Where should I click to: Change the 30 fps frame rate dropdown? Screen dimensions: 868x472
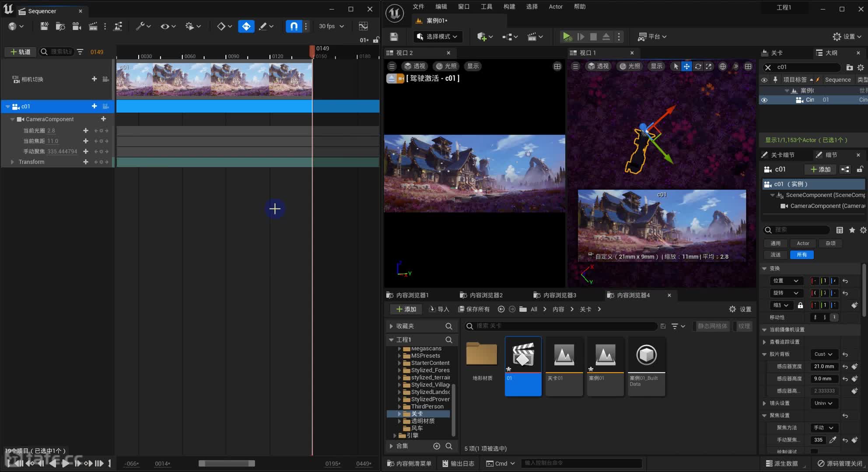[x=331, y=26]
